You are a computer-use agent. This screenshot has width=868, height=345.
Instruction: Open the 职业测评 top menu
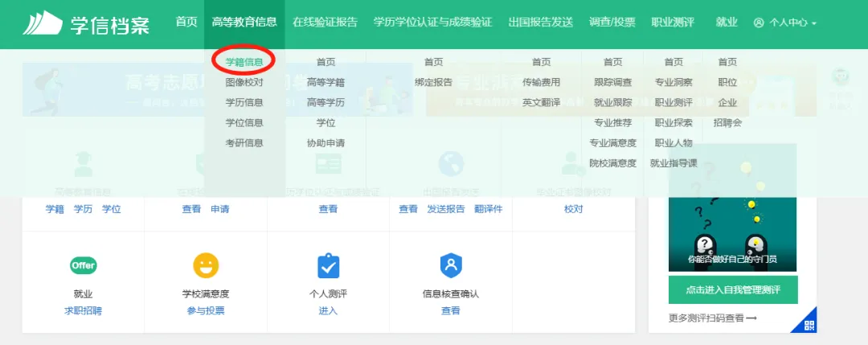(x=673, y=23)
